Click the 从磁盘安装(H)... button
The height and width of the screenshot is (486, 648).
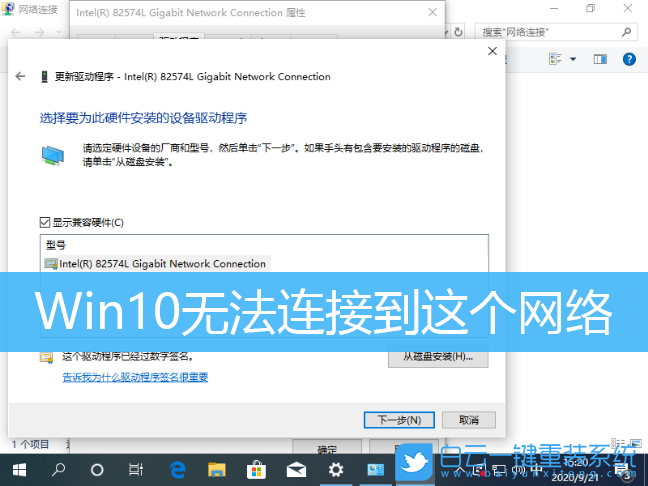click(438, 357)
